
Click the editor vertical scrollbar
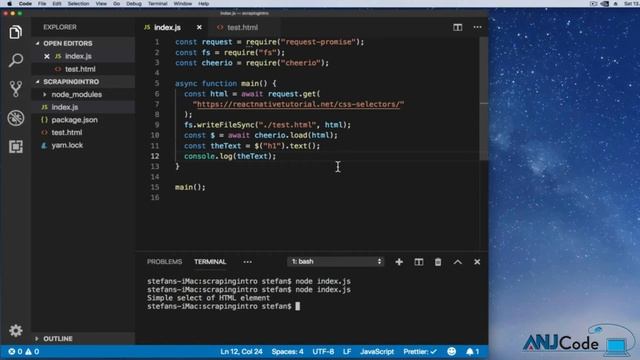click(484, 98)
